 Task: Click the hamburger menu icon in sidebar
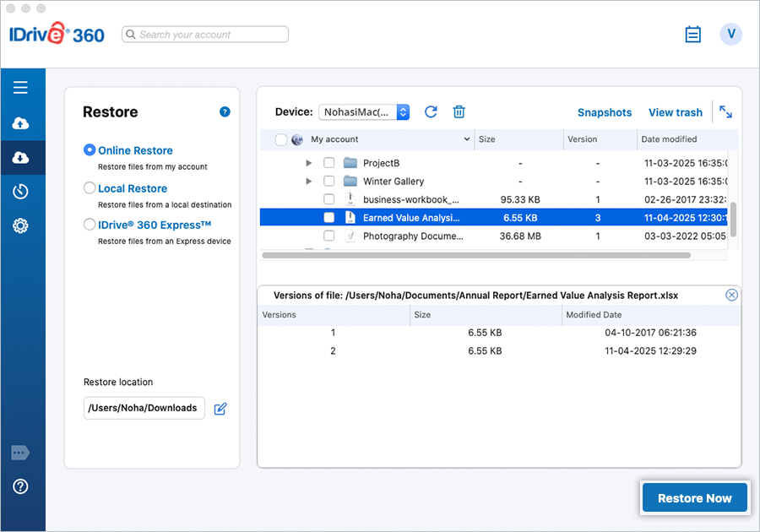click(20, 87)
